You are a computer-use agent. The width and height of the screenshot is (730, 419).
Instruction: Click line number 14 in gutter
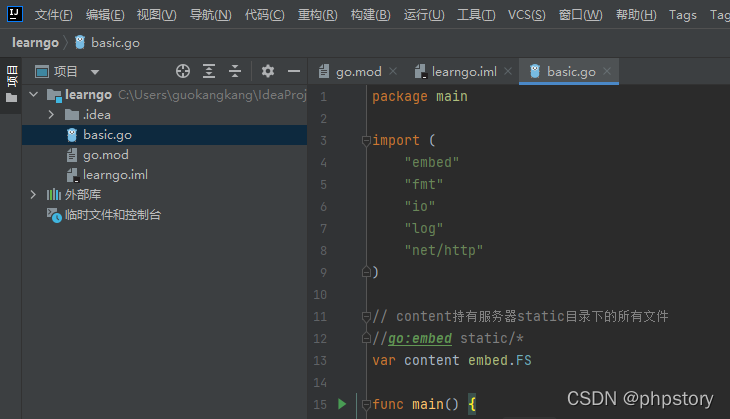tap(320, 383)
